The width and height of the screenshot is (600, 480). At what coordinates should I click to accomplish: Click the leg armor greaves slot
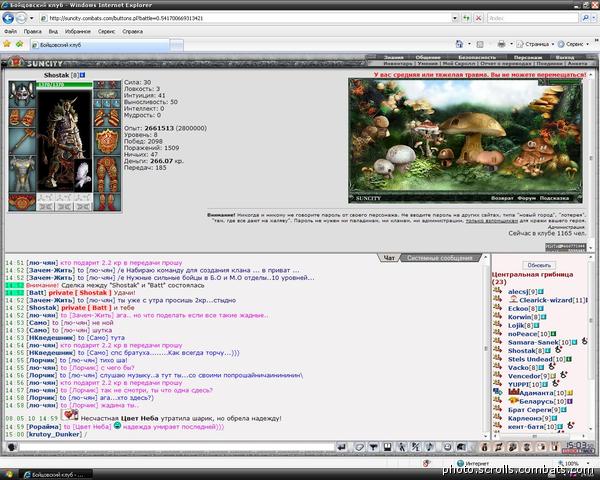[x=107, y=174]
